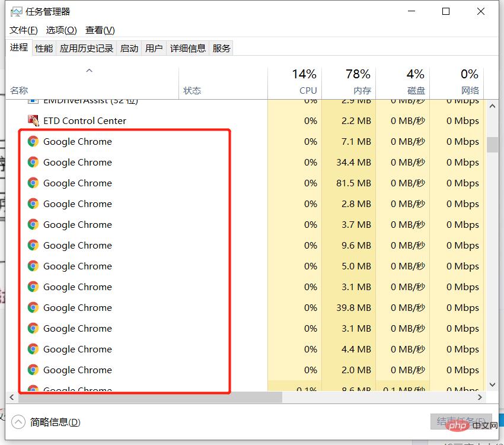504x445 pixels.
Task: Collapse to brief info with the circle arrow icon
Action: 18,422
